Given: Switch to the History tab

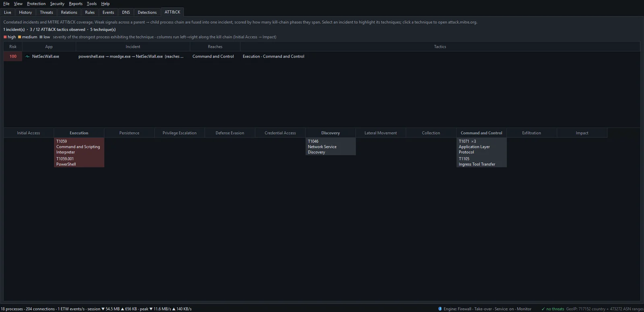Looking at the screenshot, I should point(25,12).
